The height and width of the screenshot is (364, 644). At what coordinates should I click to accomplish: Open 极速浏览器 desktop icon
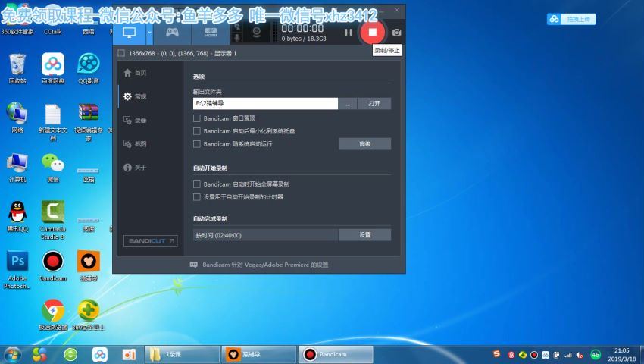[x=53, y=315]
